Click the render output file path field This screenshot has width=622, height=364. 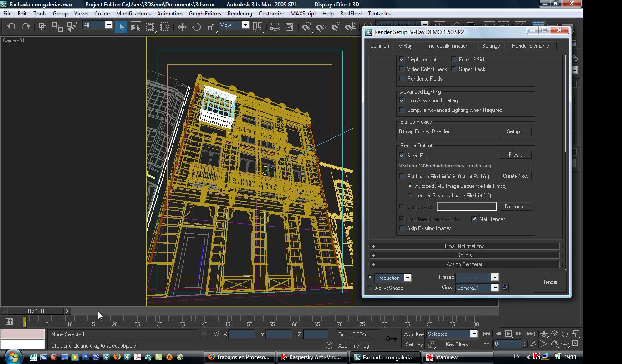[x=464, y=166]
